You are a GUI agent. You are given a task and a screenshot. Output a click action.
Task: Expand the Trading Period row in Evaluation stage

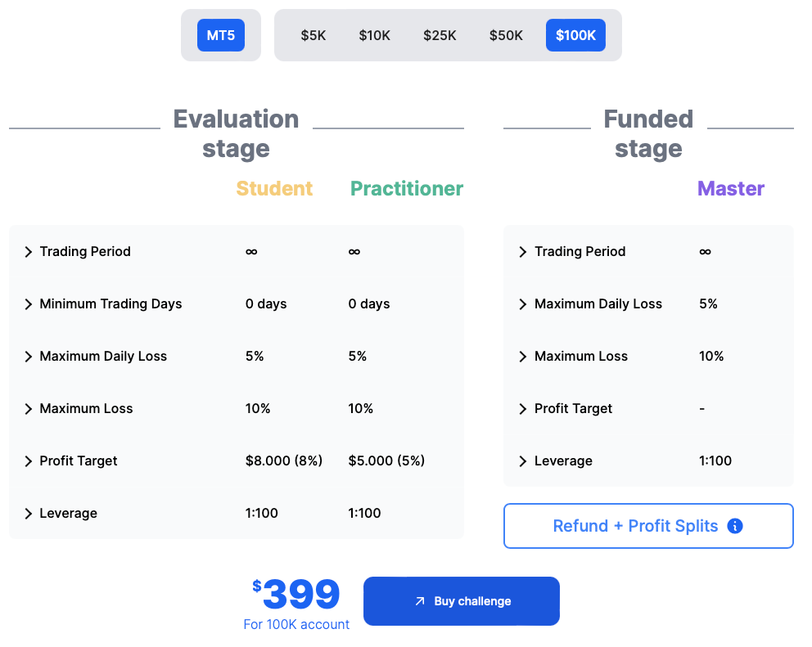point(27,252)
